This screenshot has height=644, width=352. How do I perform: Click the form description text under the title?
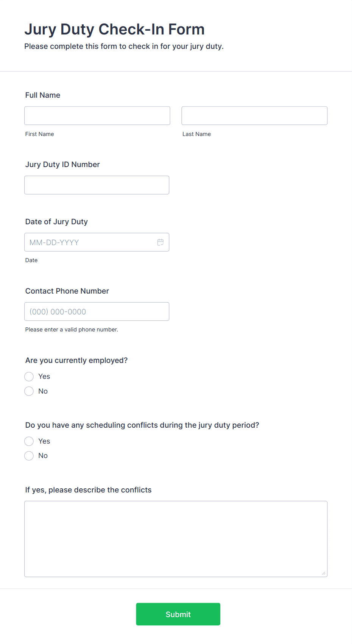124,46
